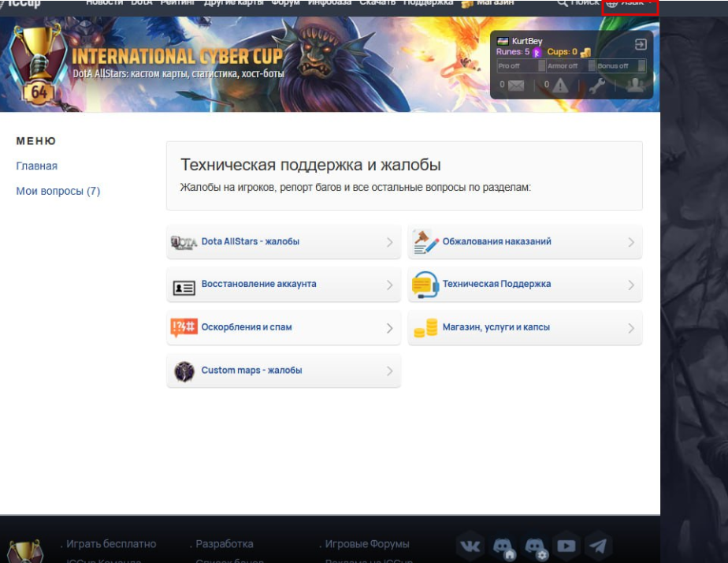Open the Поддержка top navigation item

(x=428, y=3)
